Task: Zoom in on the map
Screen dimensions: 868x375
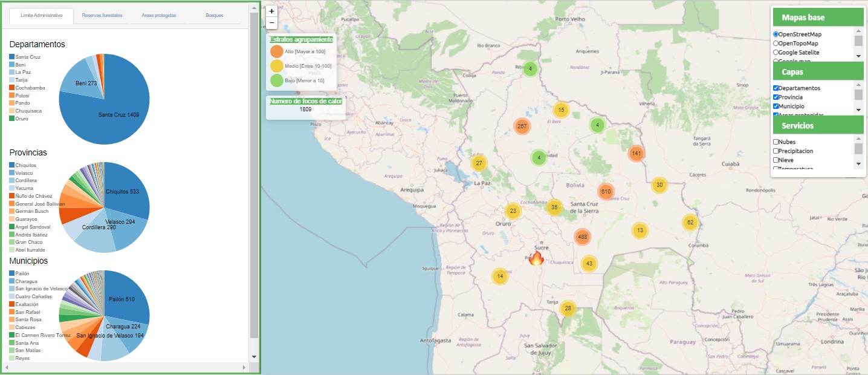Action: (x=272, y=11)
